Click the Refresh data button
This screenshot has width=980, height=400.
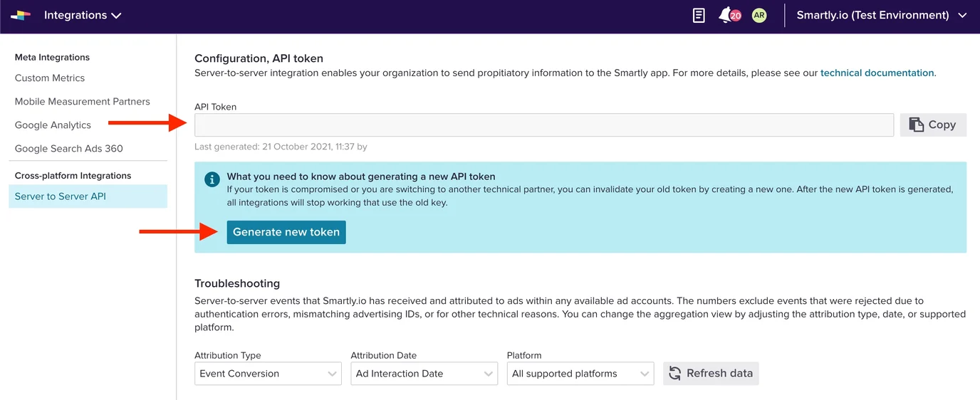(x=711, y=374)
